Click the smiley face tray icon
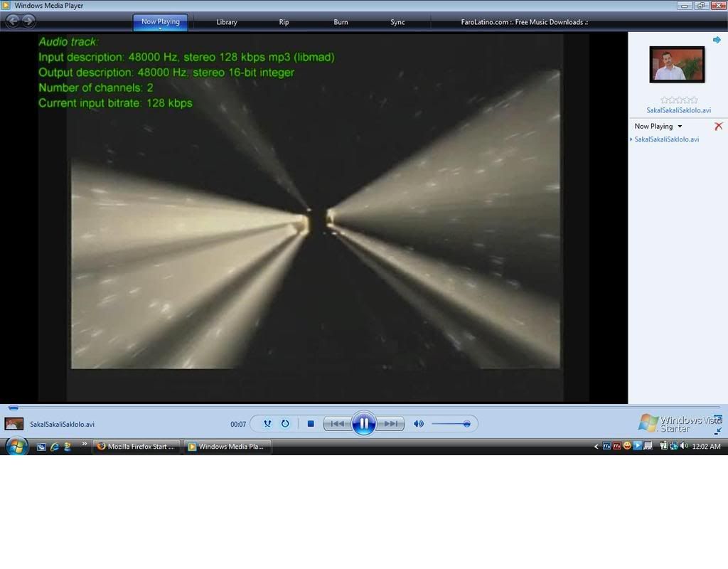The image size is (728, 569). click(x=627, y=446)
